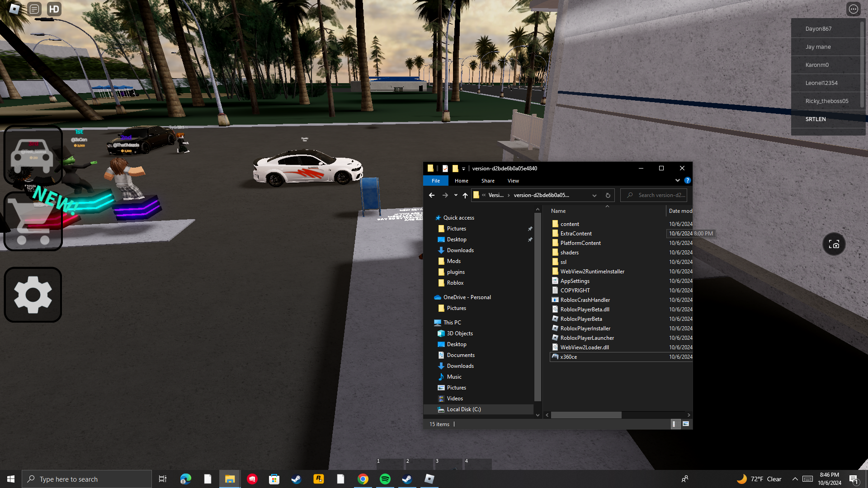Select the ExtraContent folder

576,234
